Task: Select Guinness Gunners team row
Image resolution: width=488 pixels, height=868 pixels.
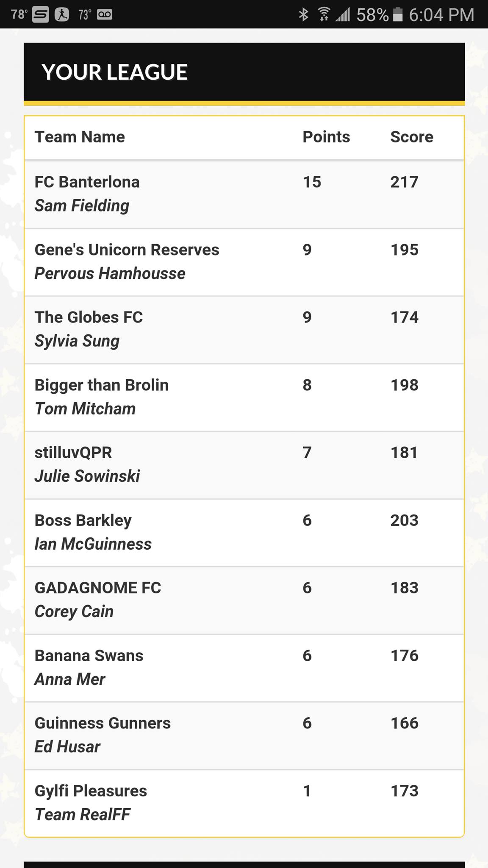Action: pyautogui.click(x=244, y=735)
